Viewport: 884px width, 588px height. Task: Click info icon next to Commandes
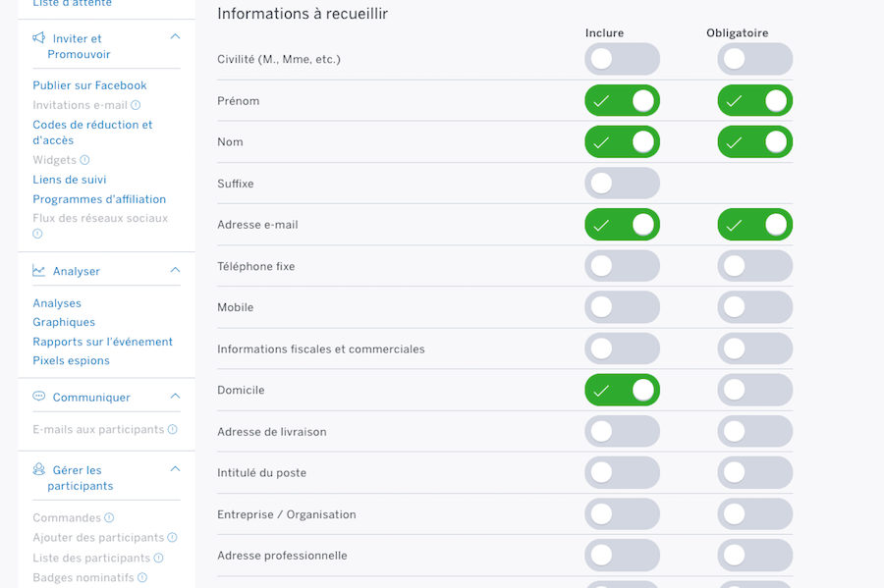tap(109, 518)
